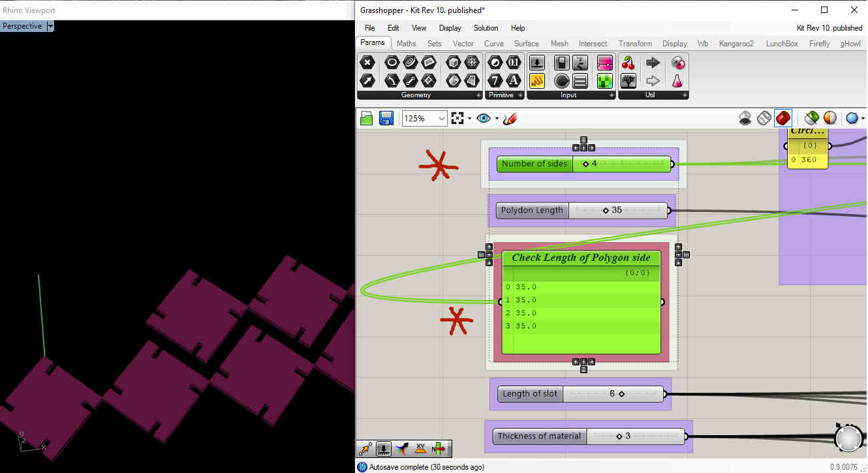The width and height of the screenshot is (868, 473).
Task: Open the preview mesh quality dropdown arrow
Action: [x=863, y=119]
